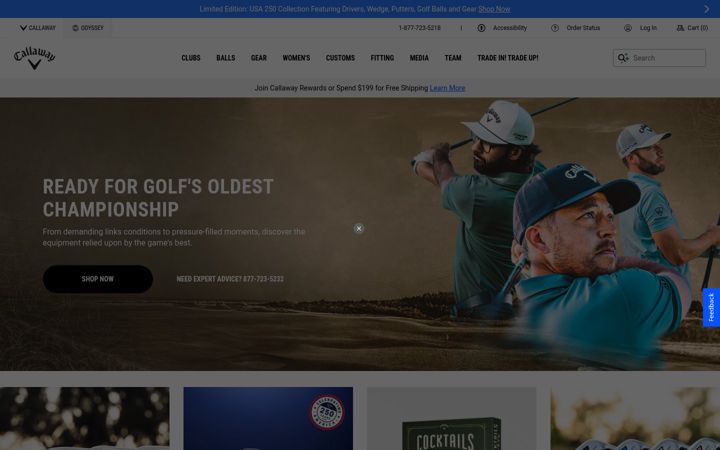Click the Log In user icon

[x=628, y=28]
